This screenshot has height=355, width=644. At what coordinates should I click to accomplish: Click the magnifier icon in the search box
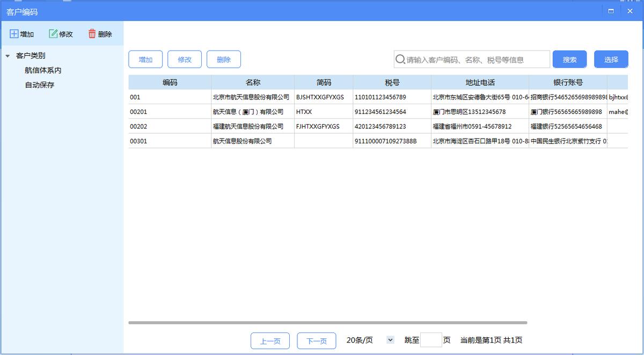(x=400, y=59)
